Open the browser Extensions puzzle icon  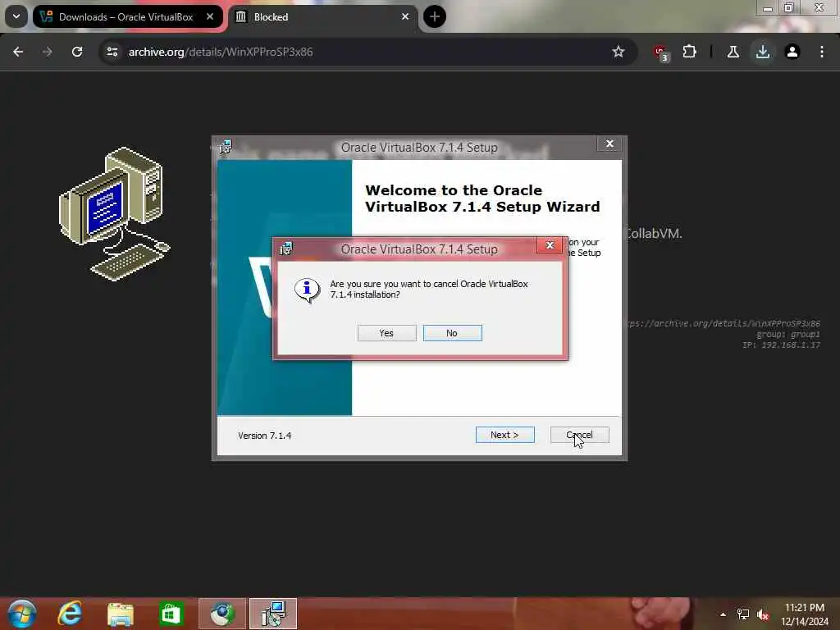689,52
